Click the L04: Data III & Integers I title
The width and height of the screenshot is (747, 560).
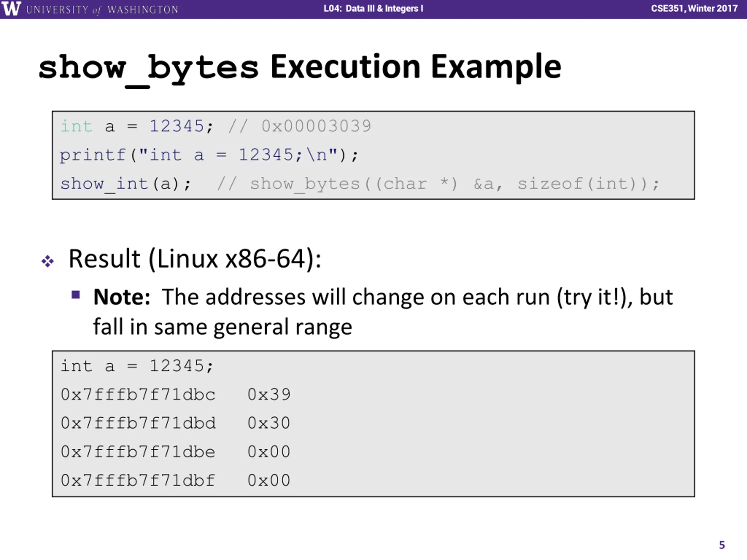pyautogui.click(x=373, y=8)
